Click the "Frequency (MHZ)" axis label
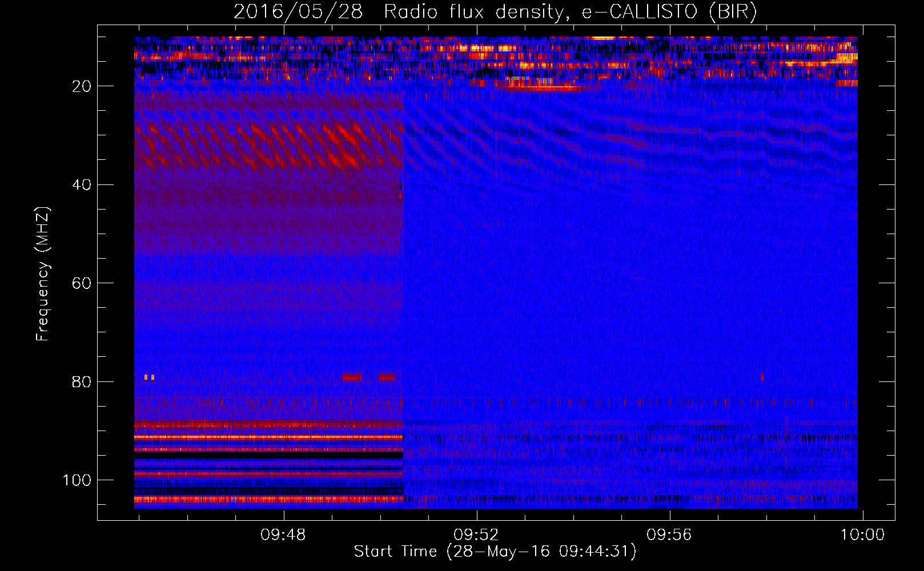 [43, 274]
